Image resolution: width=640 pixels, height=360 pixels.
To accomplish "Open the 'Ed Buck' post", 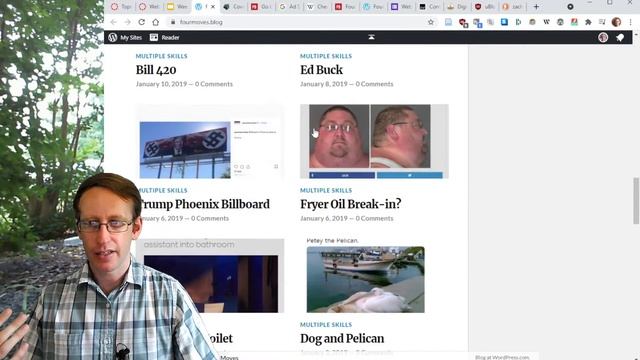I will tap(321, 70).
